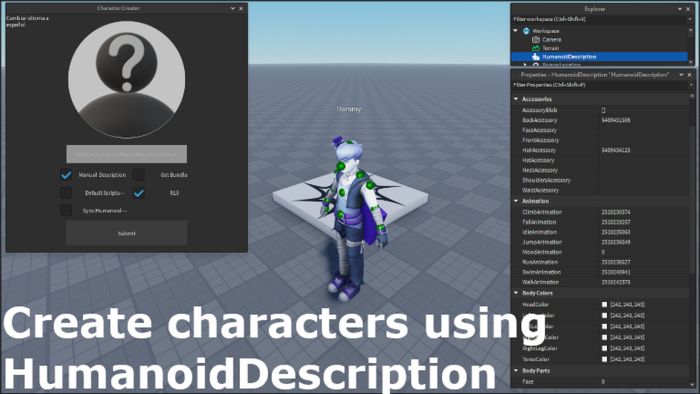Click the HairAccessory value field
Viewport: 700px width, 394px height.
click(x=645, y=150)
